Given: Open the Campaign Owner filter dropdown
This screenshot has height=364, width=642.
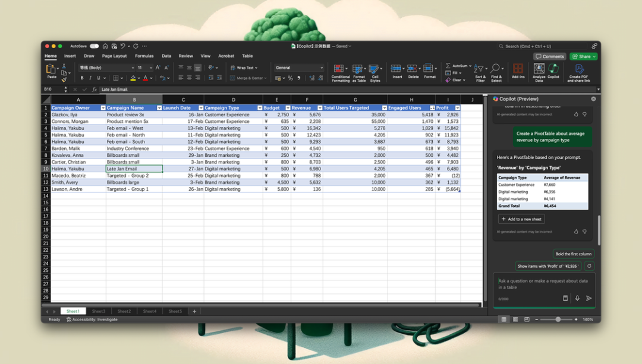Looking at the screenshot, I should 103,108.
